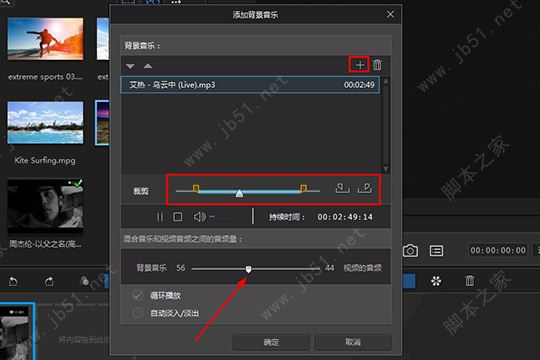Add a background music file with plus icon
Viewport: 540px width, 360px height.
tap(360, 65)
